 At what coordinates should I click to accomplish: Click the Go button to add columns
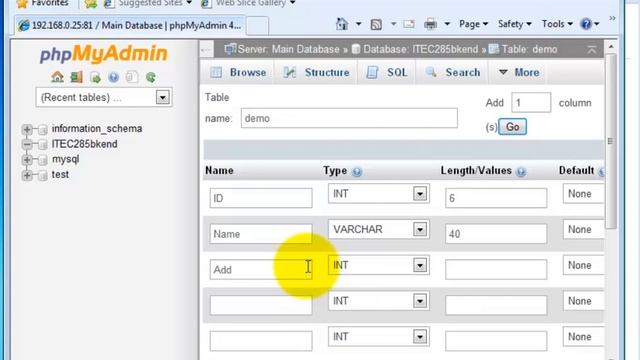(x=513, y=127)
